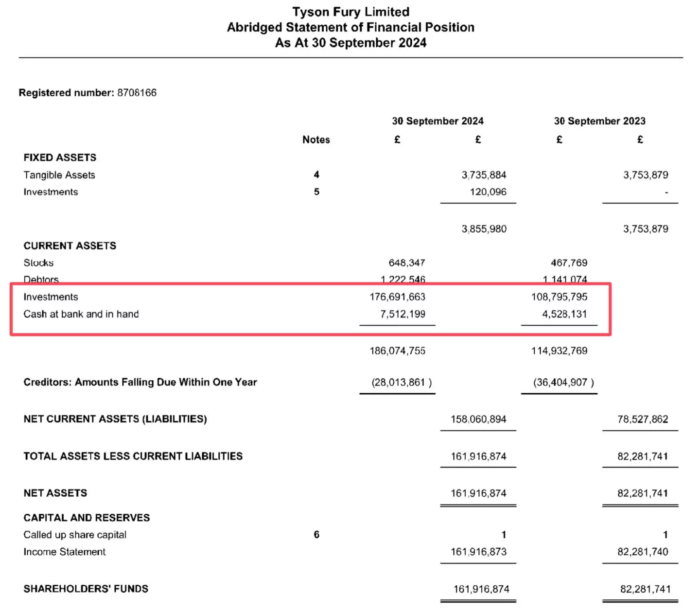The width and height of the screenshot is (700, 612).
Task: Click the Creditors: Amounts Falling Due label
Action: coord(140,382)
